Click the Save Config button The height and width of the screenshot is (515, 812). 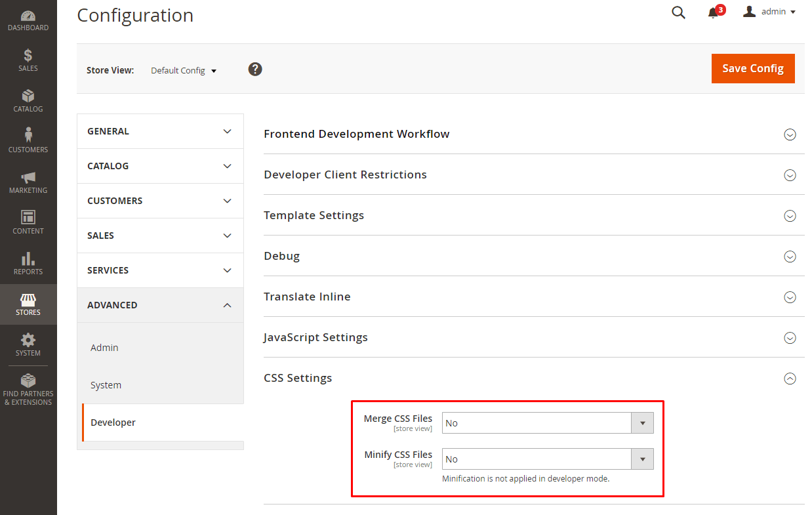point(753,68)
